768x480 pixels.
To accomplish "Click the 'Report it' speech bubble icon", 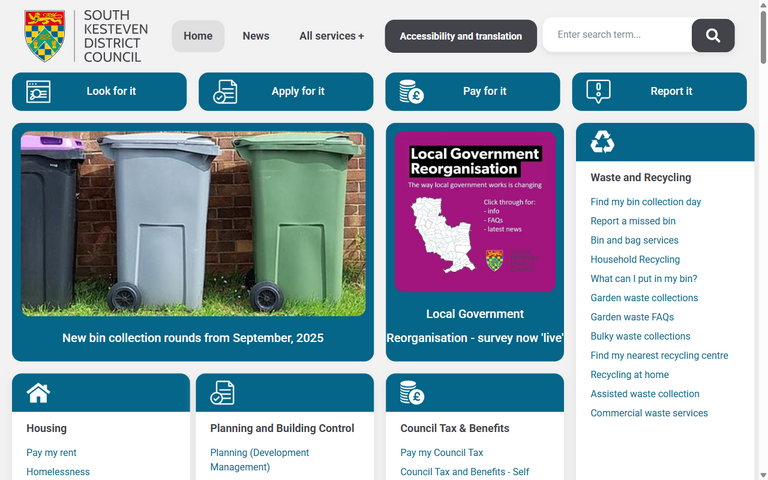I will coord(598,92).
